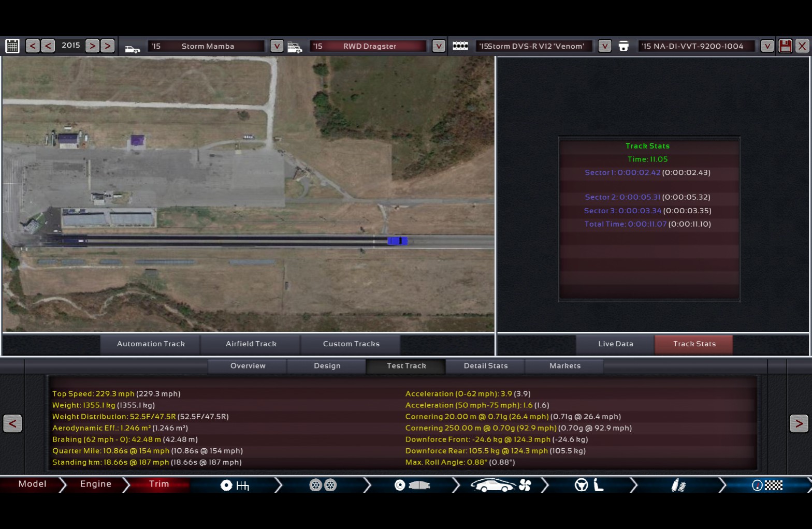Open Custom Tracks
The image size is (812, 529).
point(351,344)
